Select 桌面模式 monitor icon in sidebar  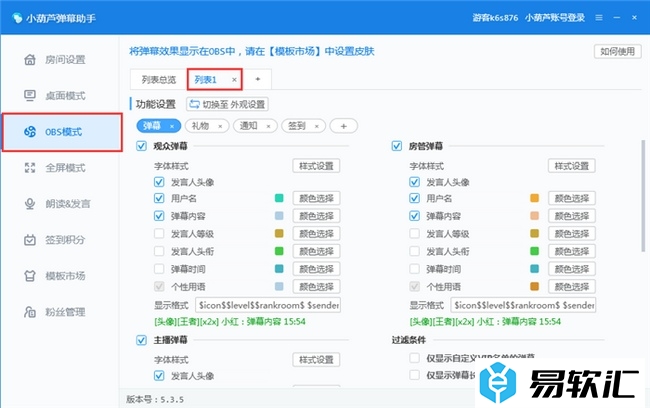coord(29,96)
